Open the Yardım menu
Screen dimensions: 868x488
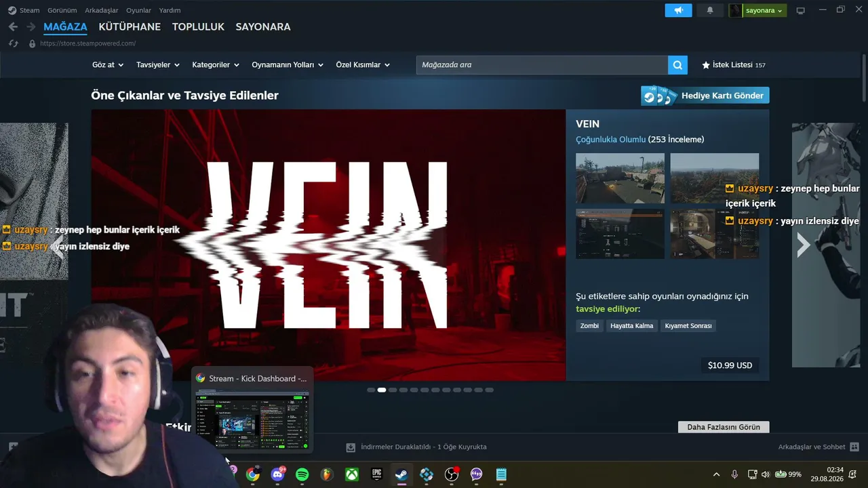(x=170, y=10)
